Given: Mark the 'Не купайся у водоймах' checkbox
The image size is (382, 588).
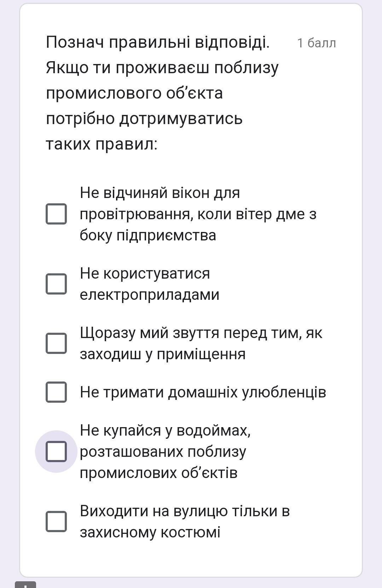Looking at the screenshot, I should [x=56, y=452].
